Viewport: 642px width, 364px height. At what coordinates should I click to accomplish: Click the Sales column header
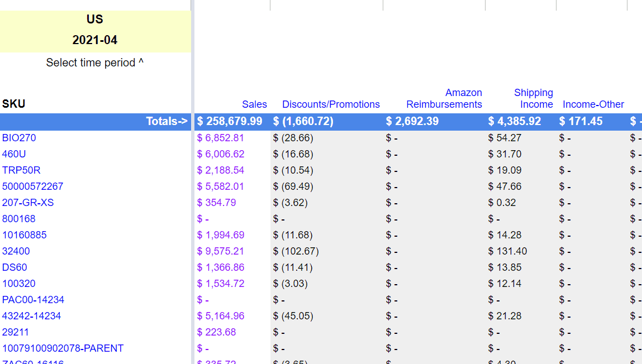[254, 104]
